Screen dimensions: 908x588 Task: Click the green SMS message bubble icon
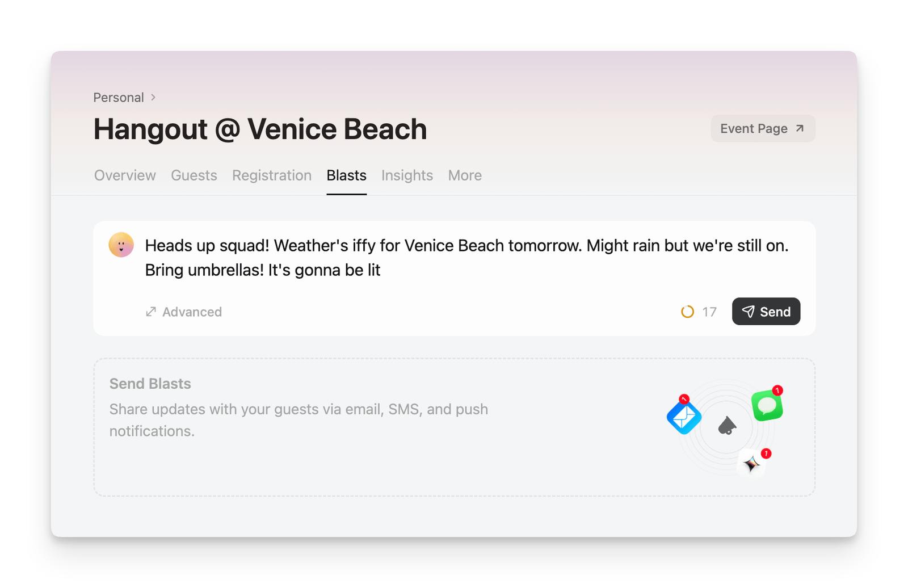(x=767, y=405)
